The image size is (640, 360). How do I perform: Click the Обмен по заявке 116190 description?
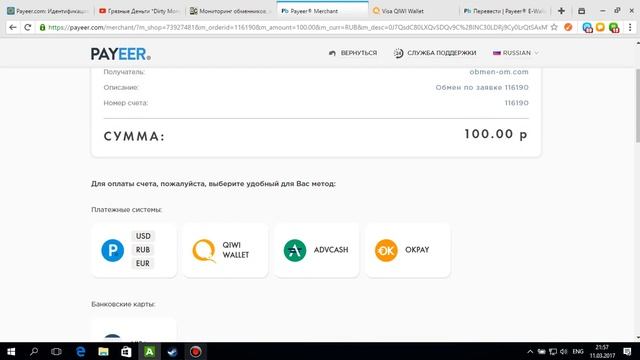coord(482,87)
